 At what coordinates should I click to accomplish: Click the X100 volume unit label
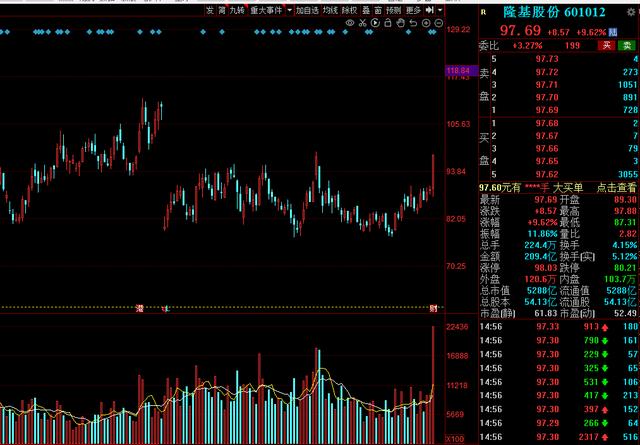coord(456,440)
